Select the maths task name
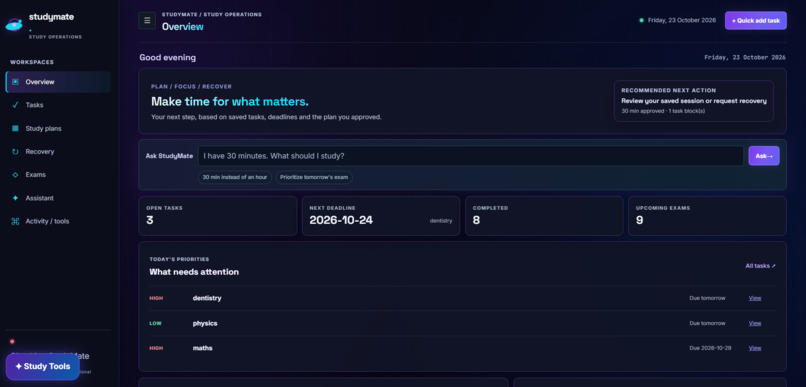 (203, 348)
